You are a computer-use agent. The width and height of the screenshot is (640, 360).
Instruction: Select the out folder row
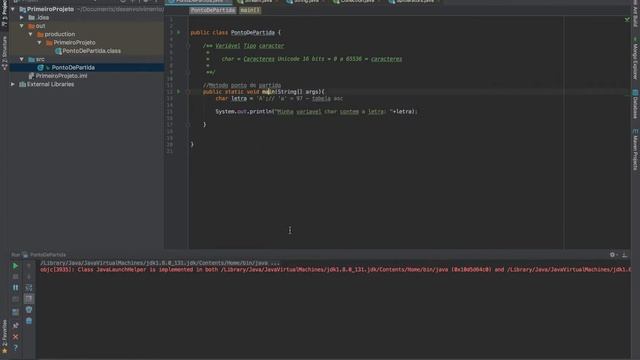87,26
